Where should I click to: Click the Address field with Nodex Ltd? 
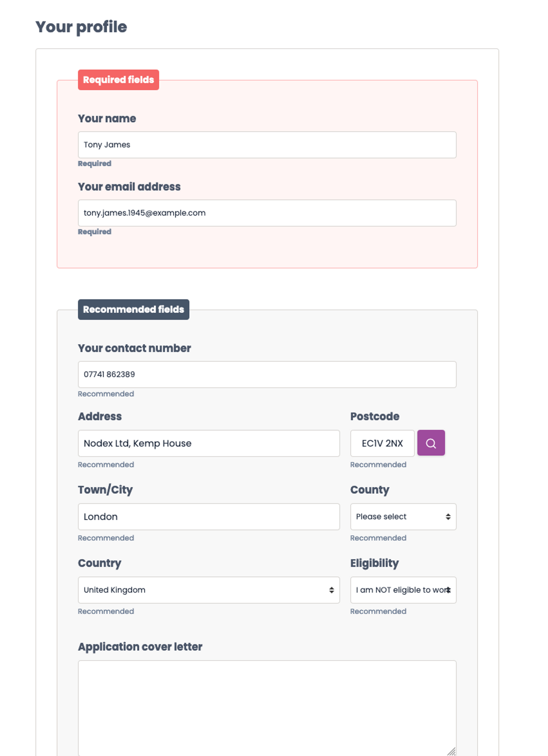tap(208, 443)
